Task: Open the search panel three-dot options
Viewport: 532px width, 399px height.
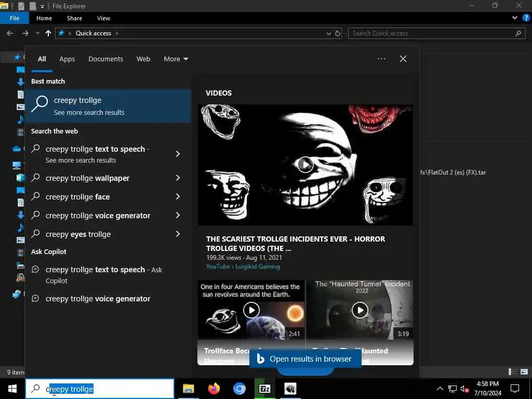Action: [x=381, y=59]
